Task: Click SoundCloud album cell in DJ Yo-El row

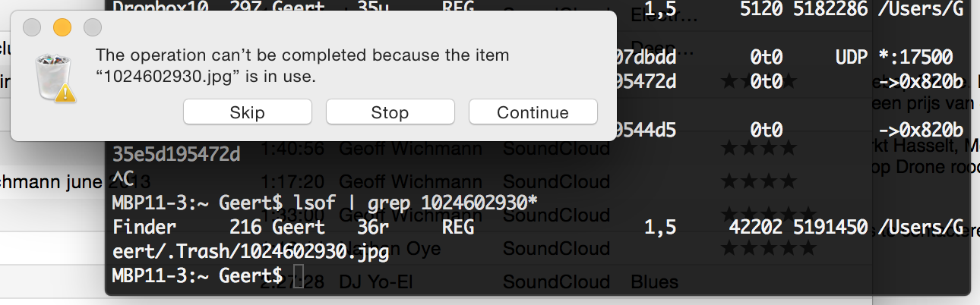Action: (x=556, y=282)
